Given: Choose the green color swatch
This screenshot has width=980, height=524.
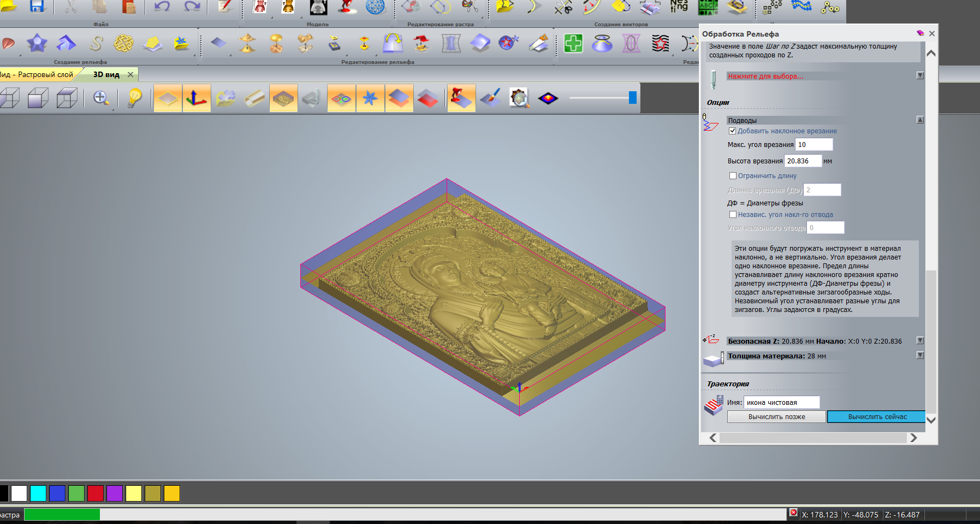Looking at the screenshot, I should tap(76, 493).
